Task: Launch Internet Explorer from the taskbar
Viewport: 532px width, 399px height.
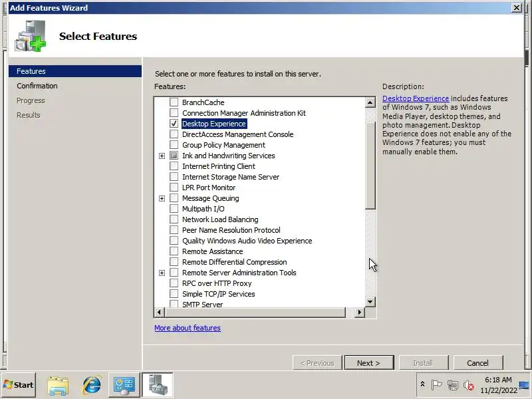Action: tap(91, 385)
